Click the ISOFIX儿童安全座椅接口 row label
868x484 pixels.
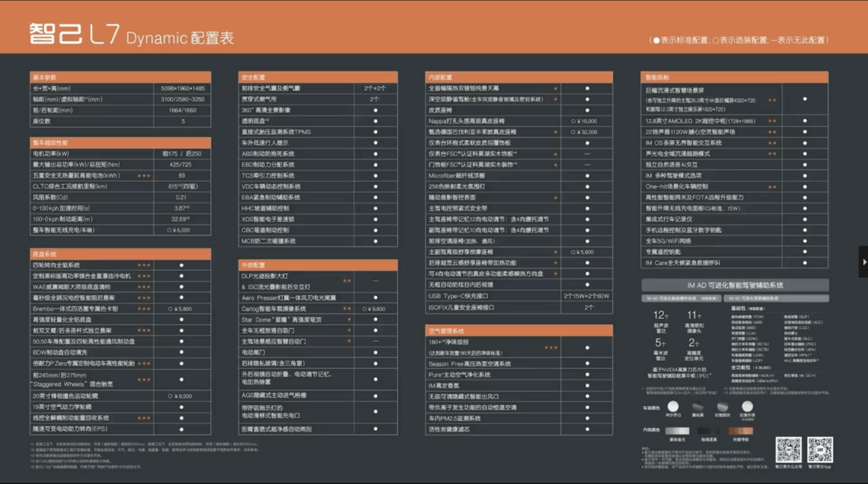pos(461,307)
